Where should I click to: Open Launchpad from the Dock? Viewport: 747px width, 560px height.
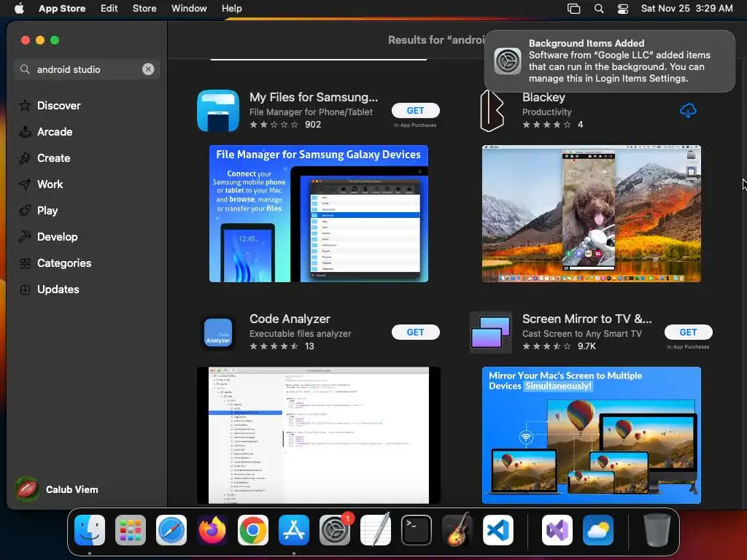tap(131, 530)
